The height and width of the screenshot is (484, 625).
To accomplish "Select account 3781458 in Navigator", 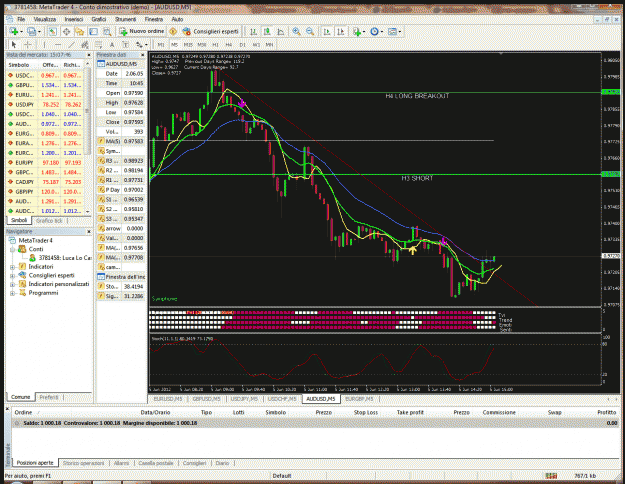I will 61,258.
